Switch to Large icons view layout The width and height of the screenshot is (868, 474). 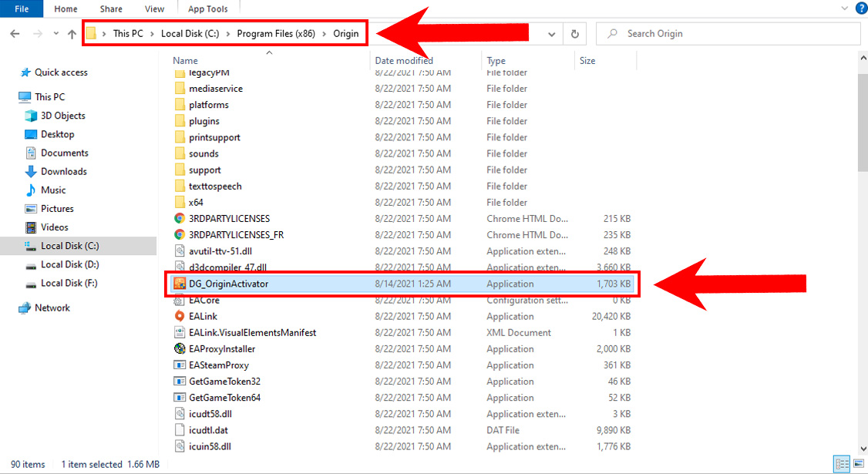click(859, 464)
